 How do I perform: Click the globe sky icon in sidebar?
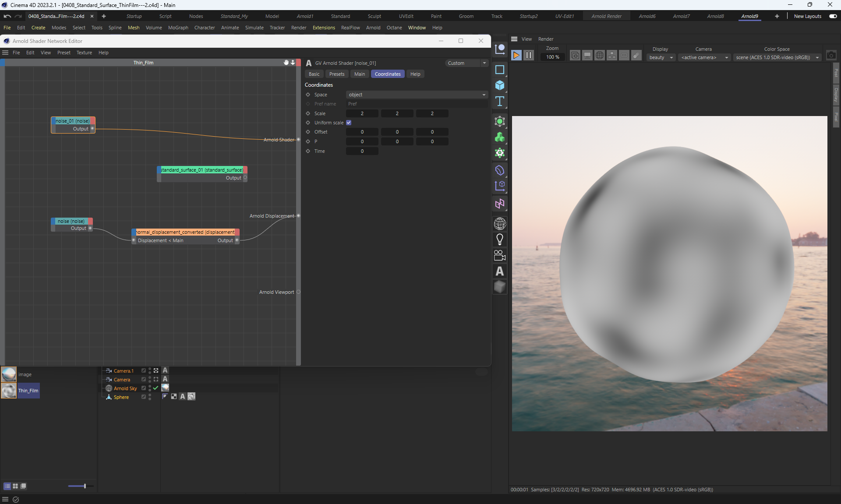(x=500, y=224)
